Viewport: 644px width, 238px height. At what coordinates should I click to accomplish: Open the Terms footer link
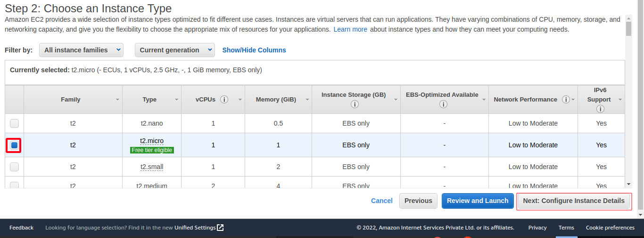[x=566, y=228]
